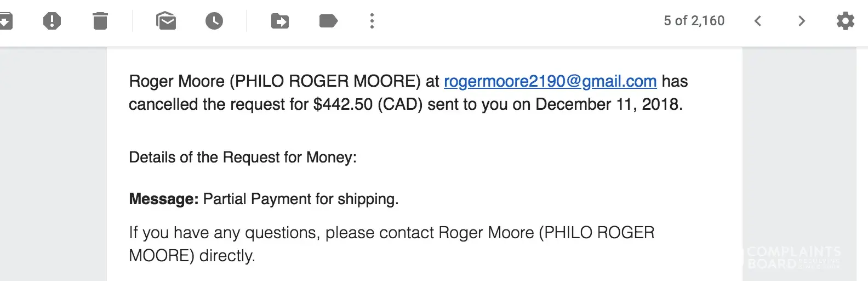
Task: Go to older email with right chevron
Action: (802, 21)
